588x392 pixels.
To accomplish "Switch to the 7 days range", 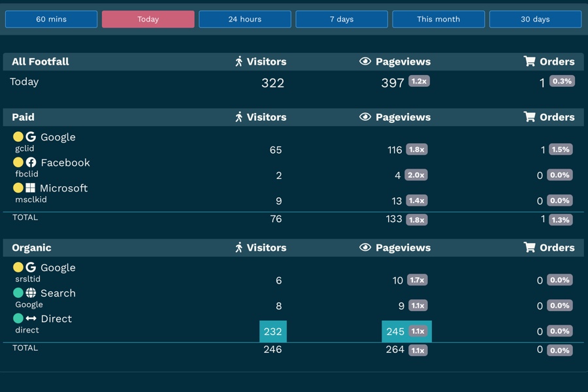I will [x=342, y=19].
